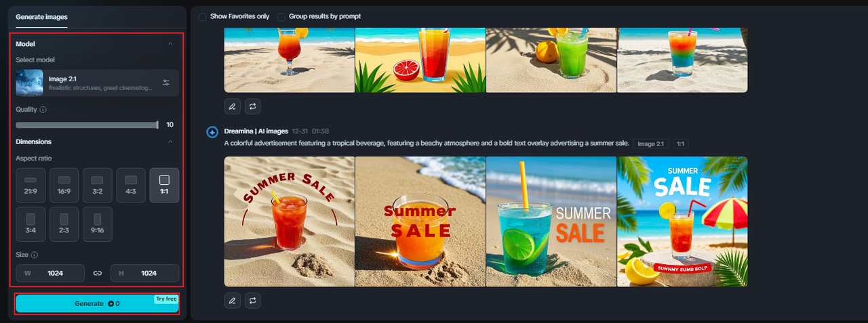Collapse the Model section chevron
Screen dimensions: 868x323
170,44
